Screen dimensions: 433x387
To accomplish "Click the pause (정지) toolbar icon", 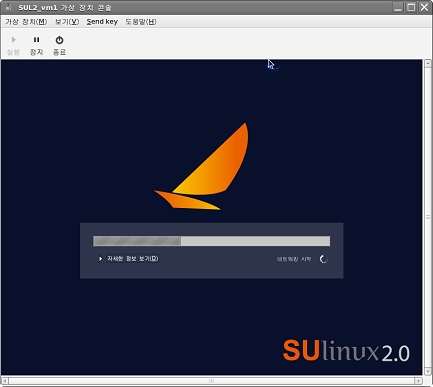I will coord(36,40).
